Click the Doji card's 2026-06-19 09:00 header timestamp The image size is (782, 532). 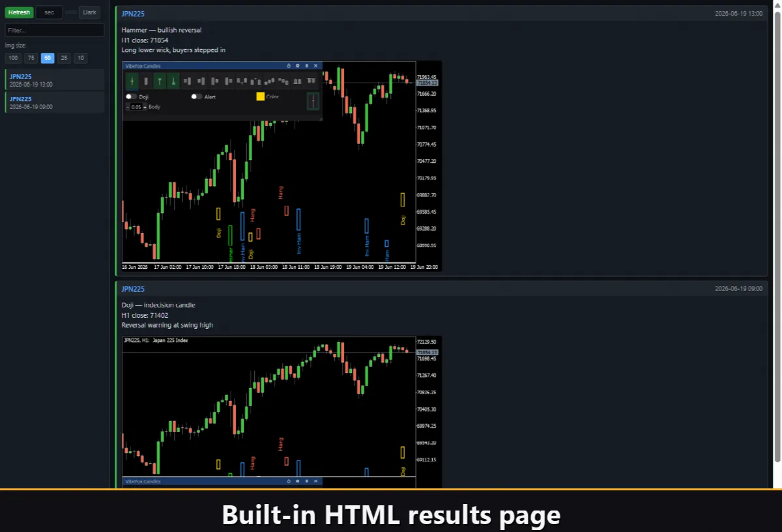point(739,289)
